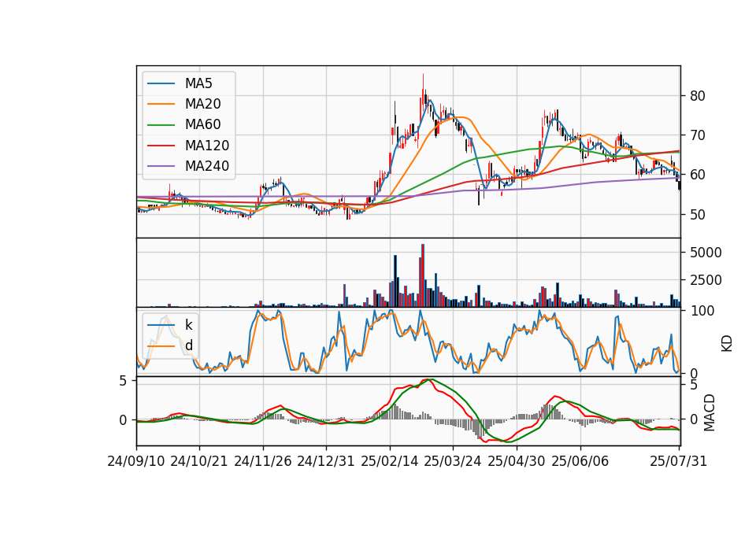Click the 25/07/31 date axis label

(678, 461)
